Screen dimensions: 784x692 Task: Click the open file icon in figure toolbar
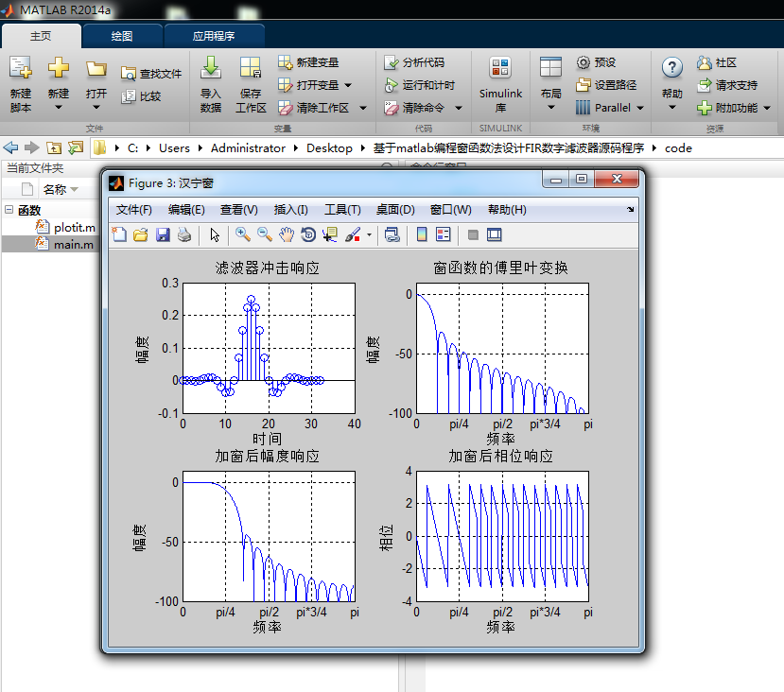[141, 234]
